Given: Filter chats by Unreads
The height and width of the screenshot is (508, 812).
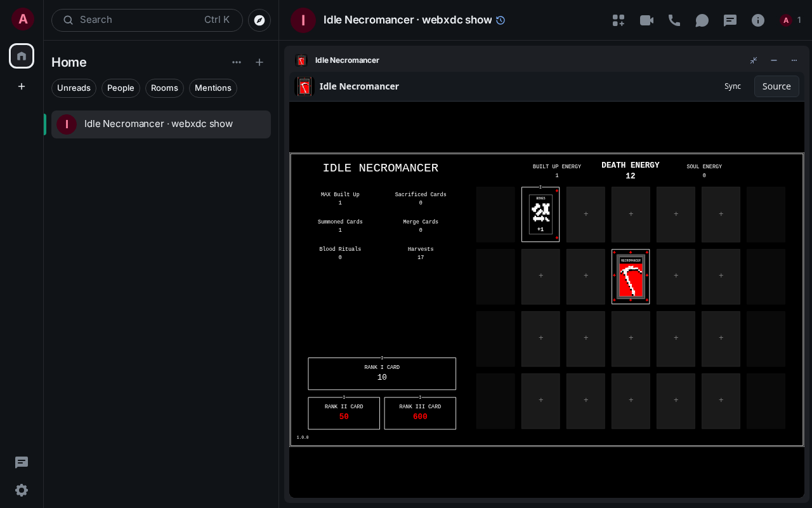Looking at the screenshot, I should coord(74,88).
